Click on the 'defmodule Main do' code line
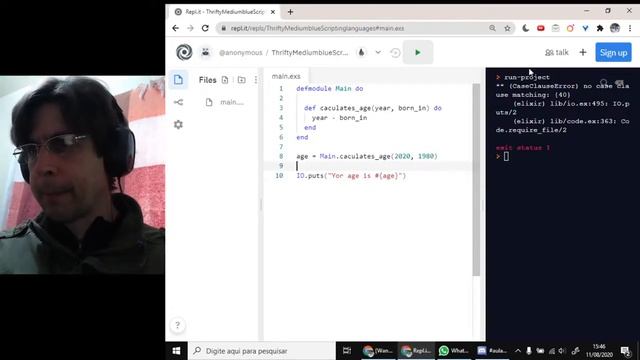Viewport: 640px width, 360px height. pos(330,89)
